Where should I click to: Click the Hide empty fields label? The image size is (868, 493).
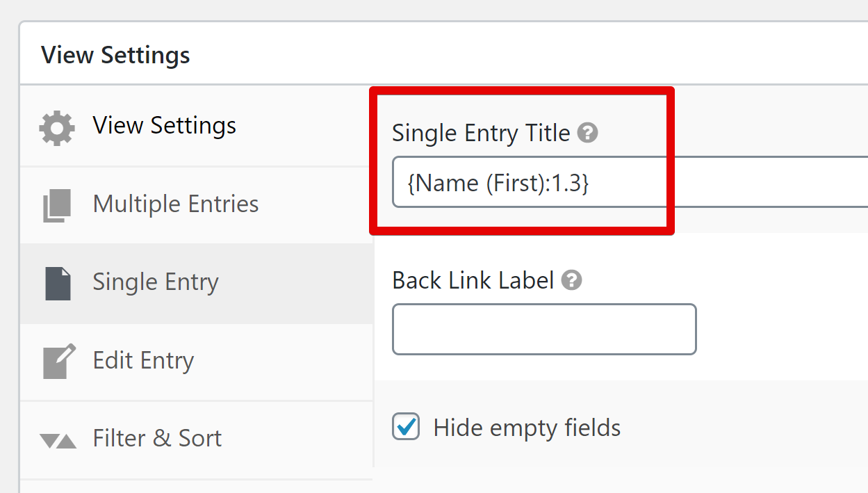tap(527, 428)
